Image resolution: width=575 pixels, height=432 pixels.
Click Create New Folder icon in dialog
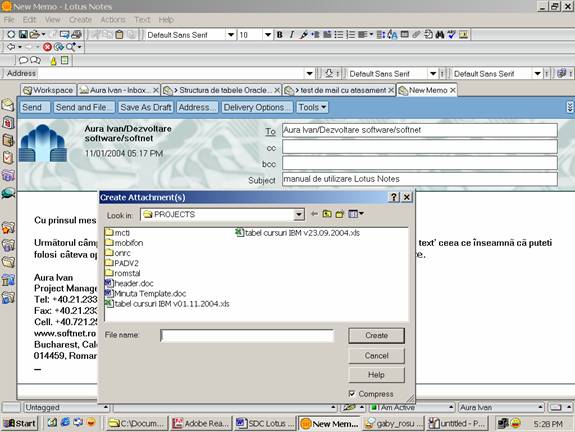coord(340,214)
